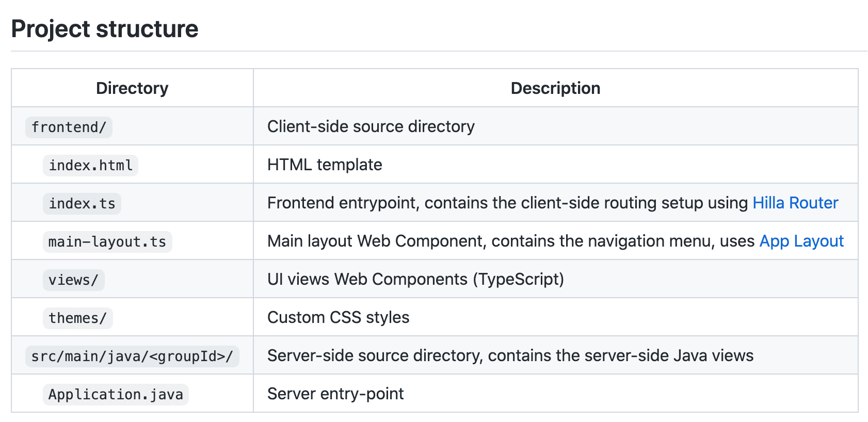
Task: Click the index.html code label
Action: click(x=90, y=165)
